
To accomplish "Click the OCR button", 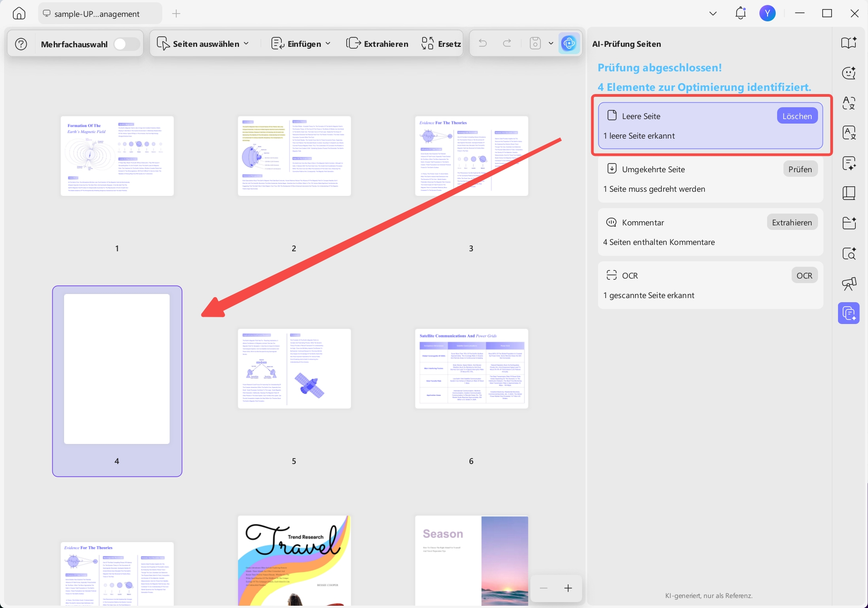I will (804, 275).
